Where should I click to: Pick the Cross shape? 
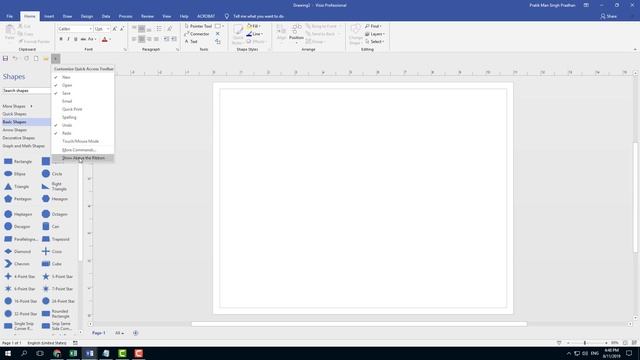[x=52, y=251]
